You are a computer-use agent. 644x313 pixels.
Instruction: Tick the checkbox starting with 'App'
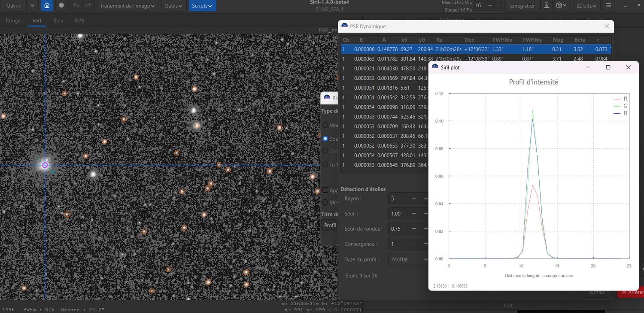(325, 190)
